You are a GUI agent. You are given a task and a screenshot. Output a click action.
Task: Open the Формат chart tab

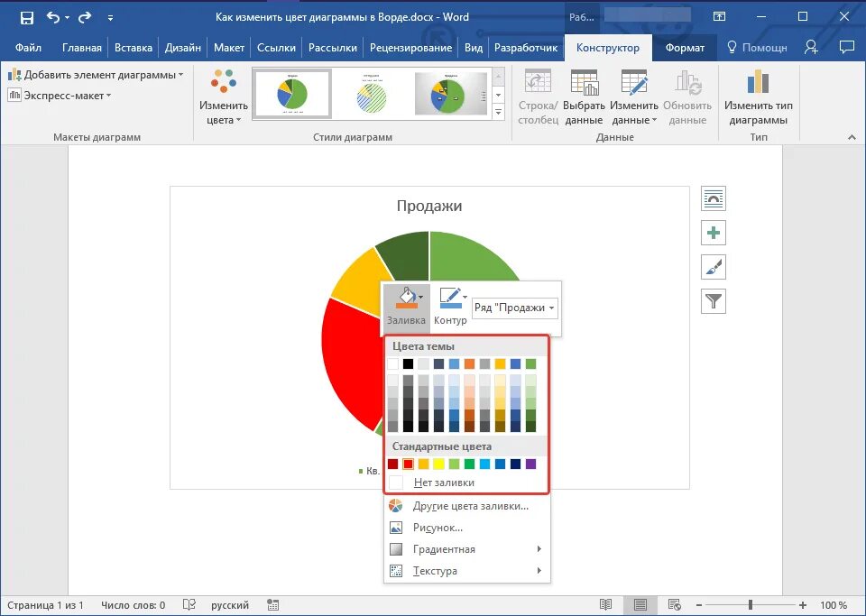pyautogui.click(x=685, y=48)
